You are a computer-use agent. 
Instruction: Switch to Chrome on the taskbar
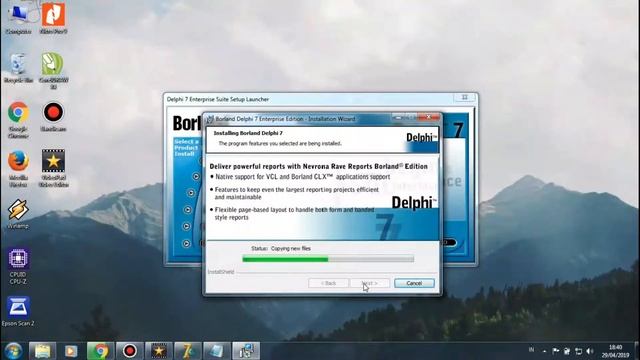[x=100, y=351]
